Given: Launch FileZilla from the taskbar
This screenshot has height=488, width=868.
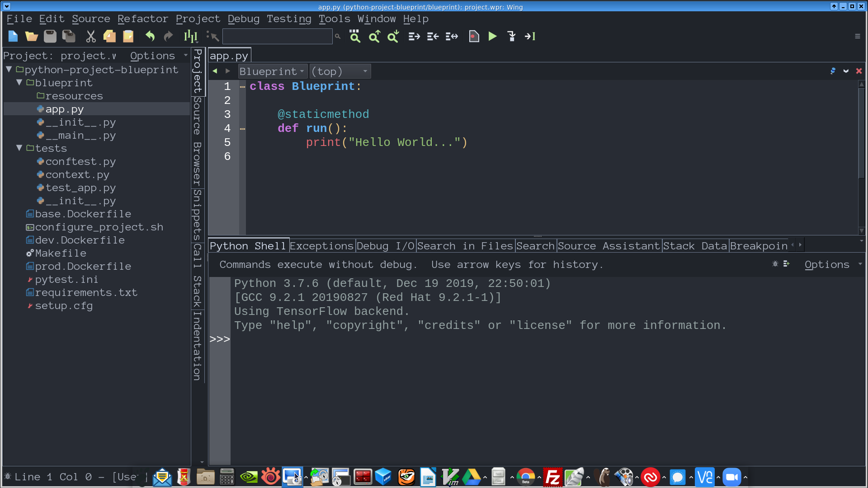Looking at the screenshot, I should (x=552, y=477).
